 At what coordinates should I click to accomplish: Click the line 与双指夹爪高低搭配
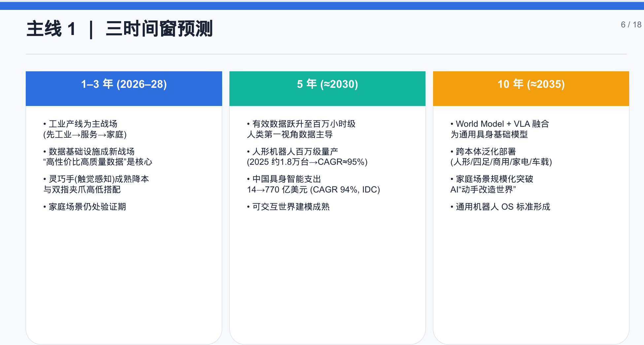coord(82,190)
